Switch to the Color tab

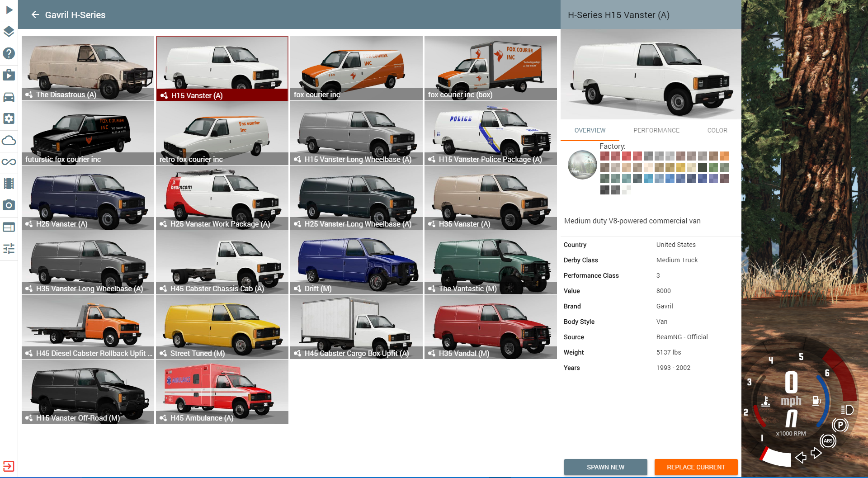click(x=717, y=130)
